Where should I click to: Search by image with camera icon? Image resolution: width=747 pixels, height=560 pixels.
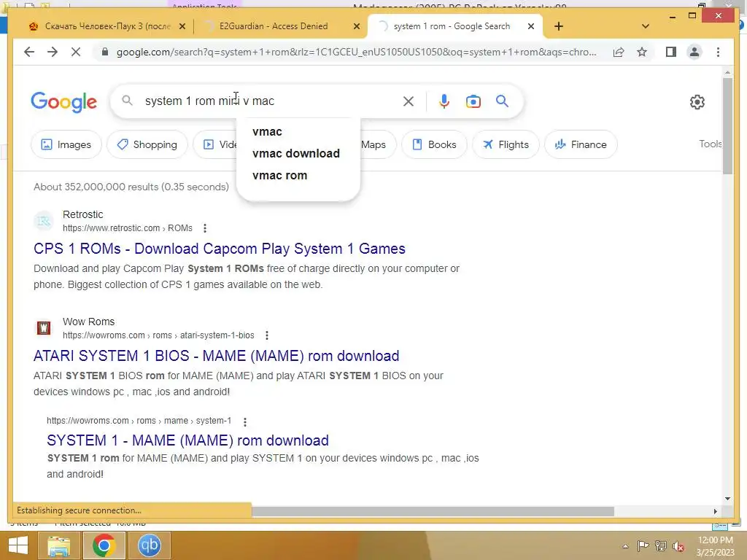tap(473, 101)
